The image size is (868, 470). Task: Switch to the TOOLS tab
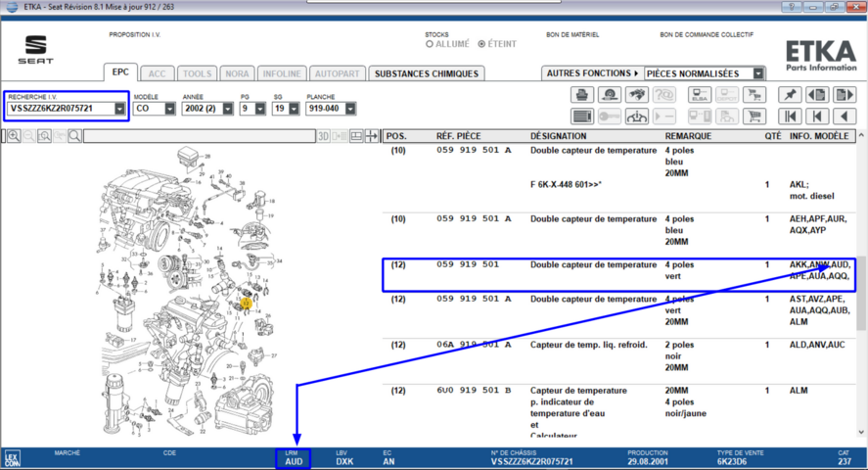click(x=197, y=73)
